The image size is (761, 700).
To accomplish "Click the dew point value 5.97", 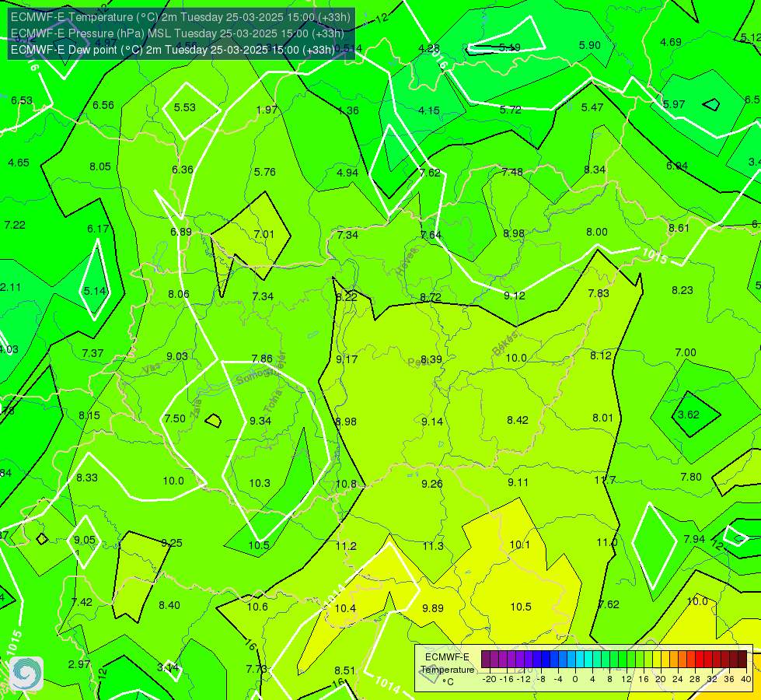I will 674,104.
